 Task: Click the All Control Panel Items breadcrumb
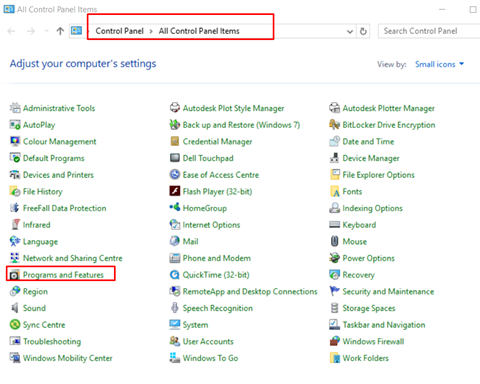pyautogui.click(x=199, y=31)
